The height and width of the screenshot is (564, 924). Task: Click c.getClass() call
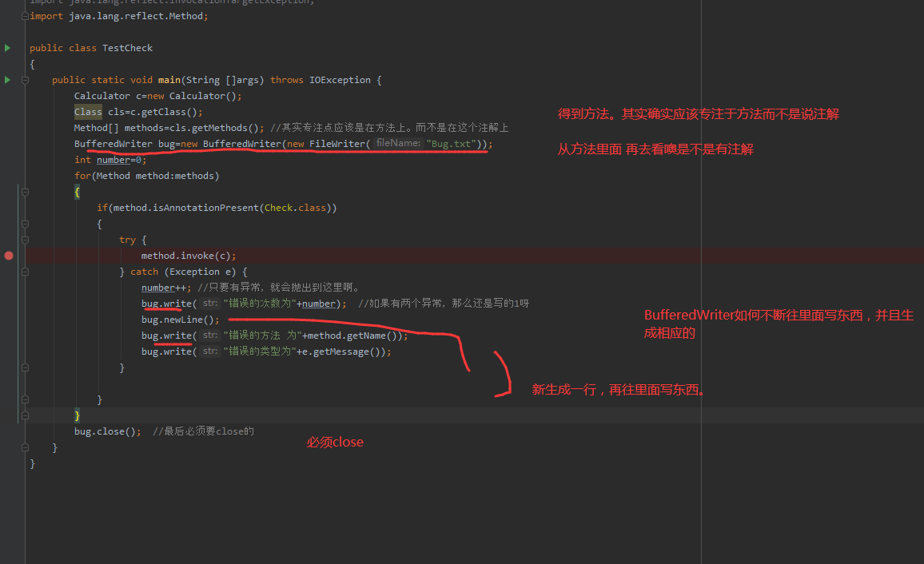click(x=163, y=112)
